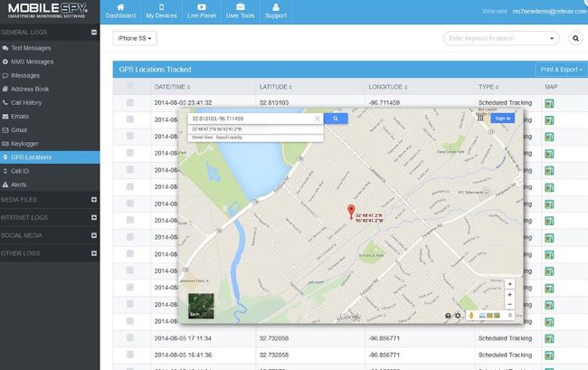This screenshot has height=370, width=588.
Task: Open Call History log
Action: pos(26,103)
